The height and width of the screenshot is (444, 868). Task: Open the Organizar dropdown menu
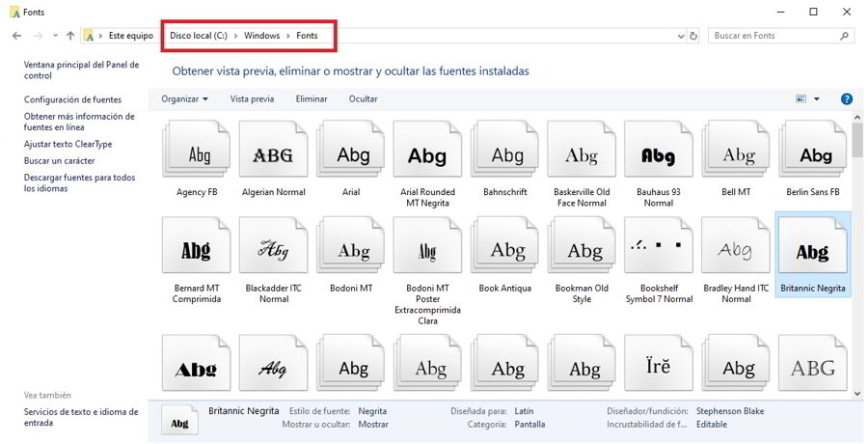click(x=185, y=99)
